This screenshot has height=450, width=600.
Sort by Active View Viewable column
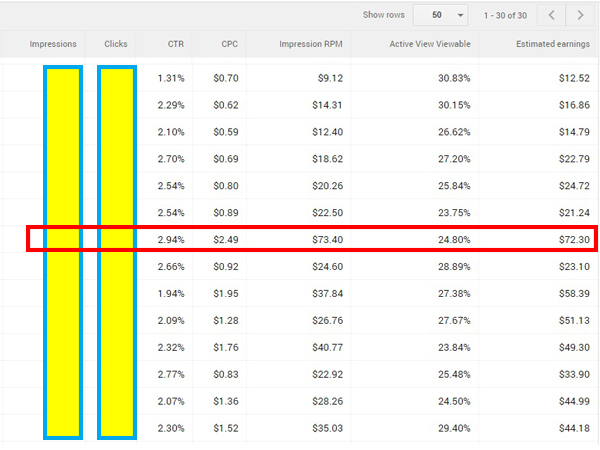click(x=430, y=44)
